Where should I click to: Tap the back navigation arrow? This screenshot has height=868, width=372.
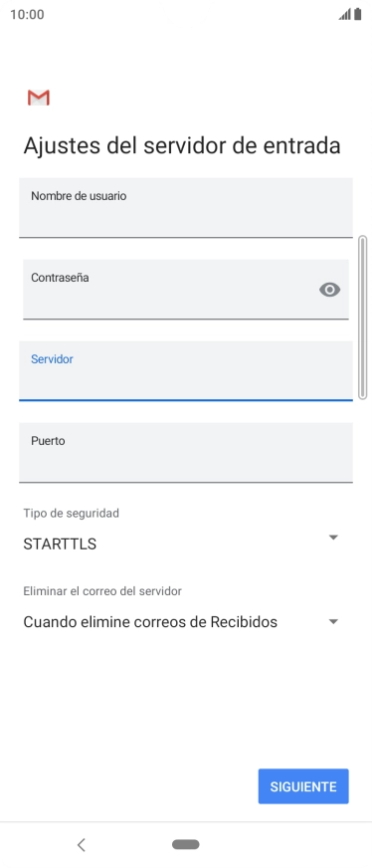coord(82,844)
